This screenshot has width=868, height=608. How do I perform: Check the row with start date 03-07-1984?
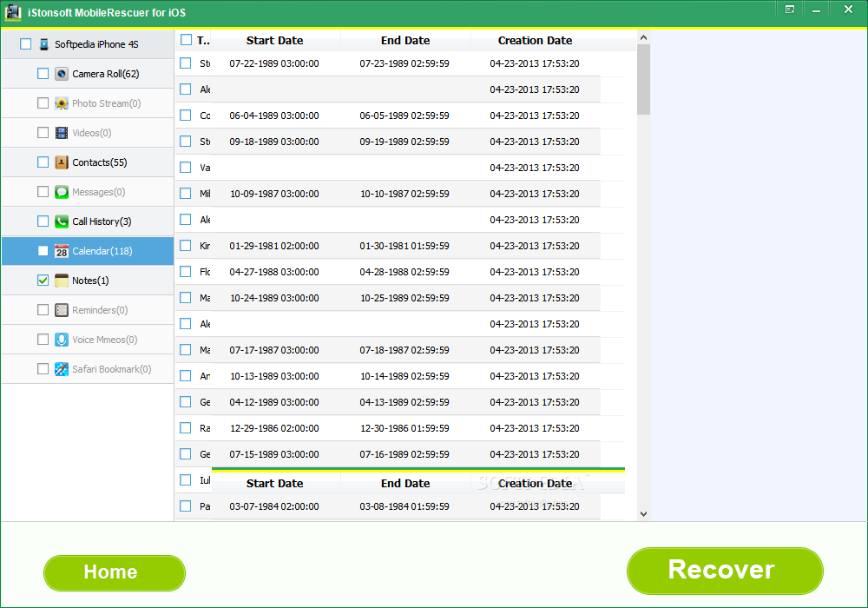[x=186, y=506]
